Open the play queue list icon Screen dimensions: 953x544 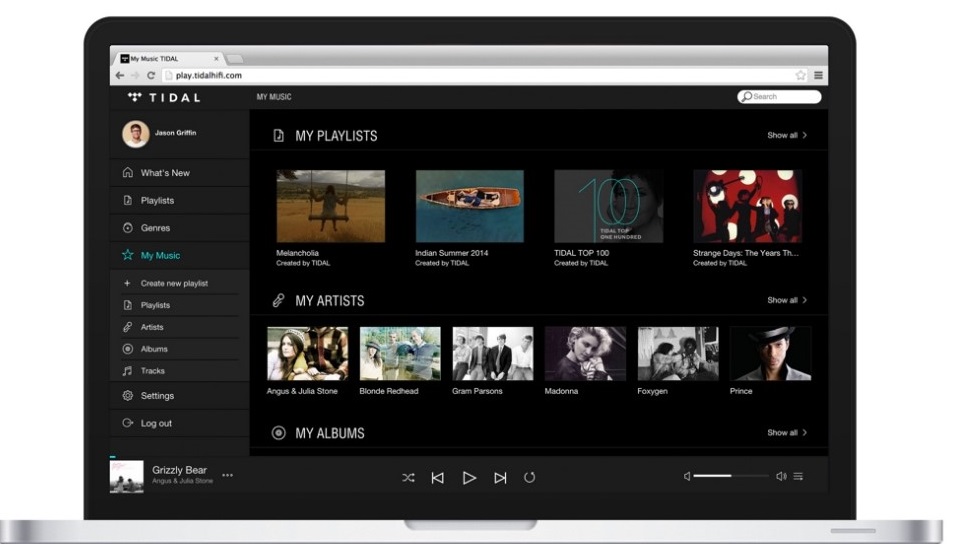(x=798, y=476)
